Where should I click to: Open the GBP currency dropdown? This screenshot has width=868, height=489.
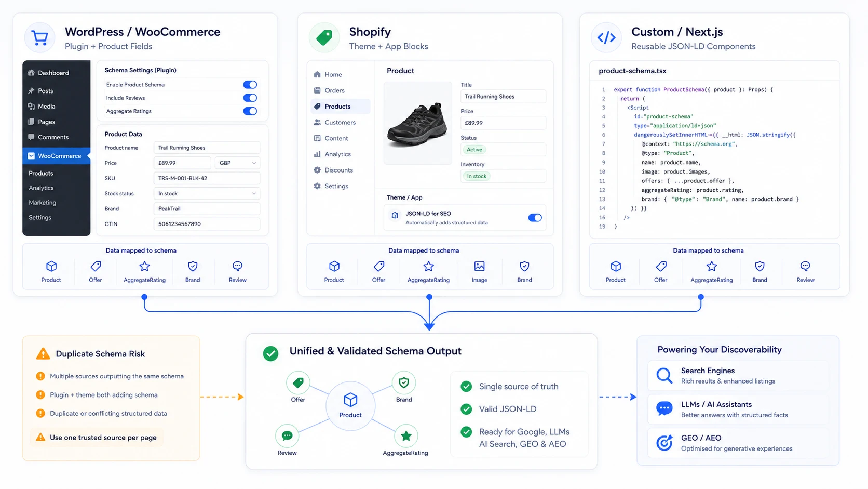click(237, 163)
